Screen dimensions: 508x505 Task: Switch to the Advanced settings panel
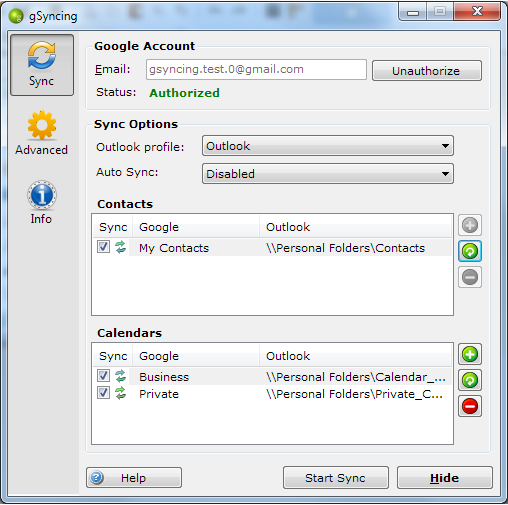pyautogui.click(x=41, y=133)
